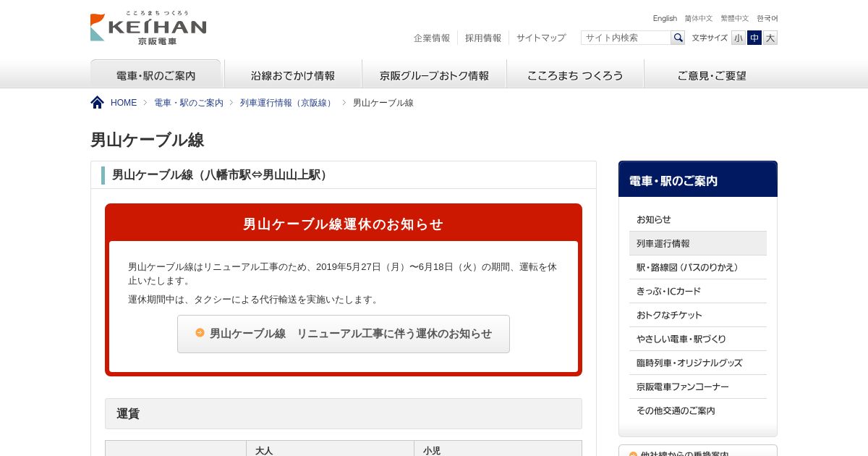The width and height of the screenshot is (868, 456).
Task: Click the 男山ケーブル線運休のお知らせ banner heading
Action: [x=344, y=224]
